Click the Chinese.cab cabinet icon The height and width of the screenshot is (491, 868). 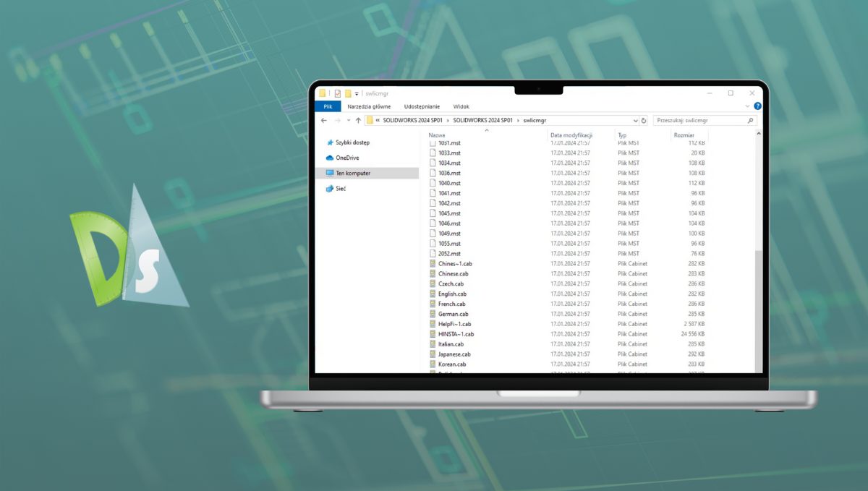pos(433,274)
